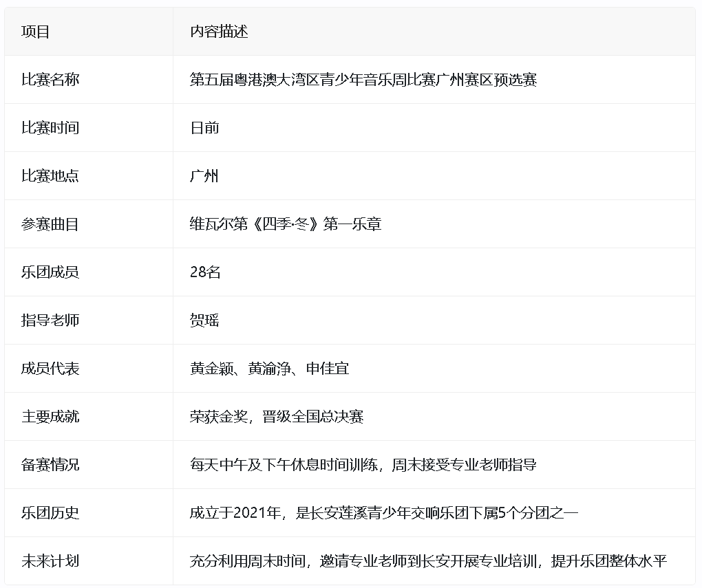Click the 项目 column header
702x588 pixels.
tap(36, 32)
